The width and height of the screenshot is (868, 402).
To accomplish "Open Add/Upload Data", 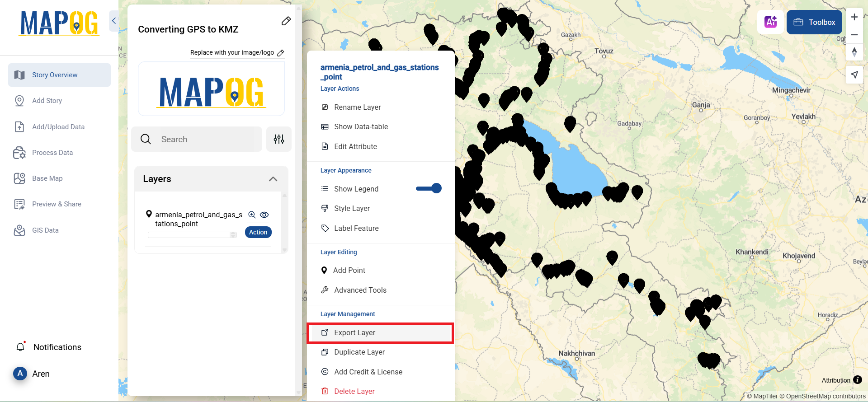I will point(59,127).
